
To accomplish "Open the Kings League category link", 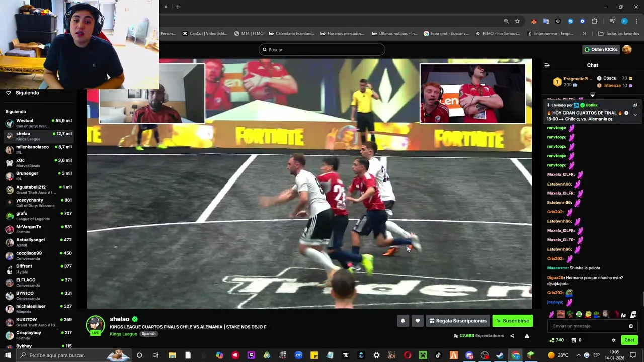I will [123, 334].
